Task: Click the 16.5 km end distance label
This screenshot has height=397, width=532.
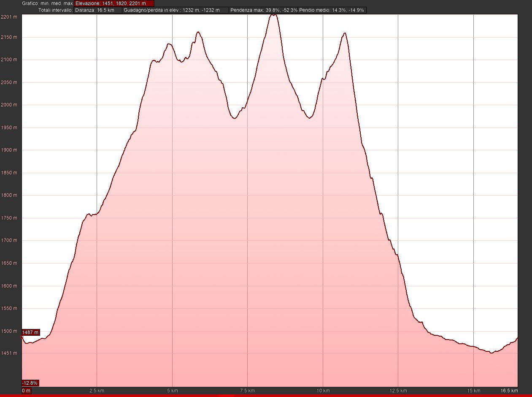Action: [x=510, y=391]
